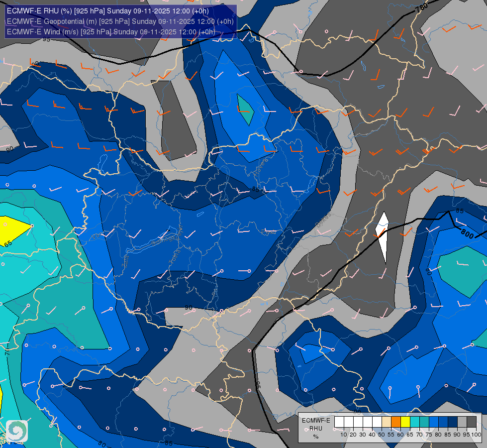Click the white diamond-shaped area on the map
Viewport: 487px width, 448px height.
point(383,237)
